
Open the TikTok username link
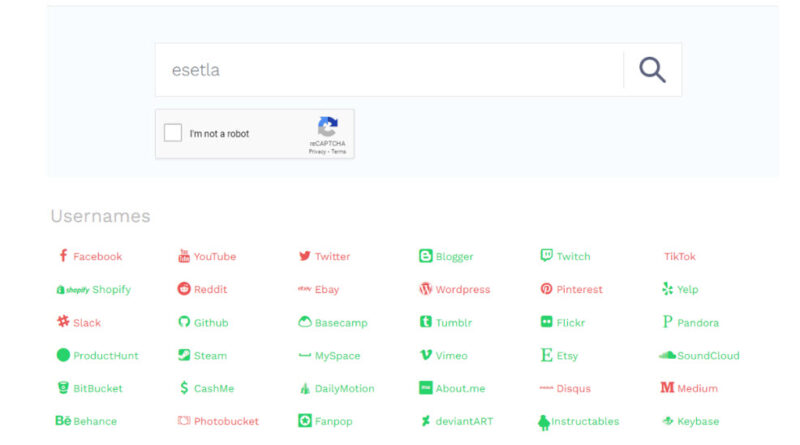tap(680, 256)
